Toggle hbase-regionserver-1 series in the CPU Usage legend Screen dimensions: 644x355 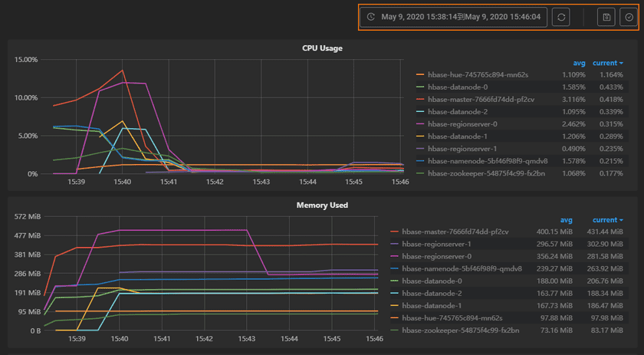462,148
